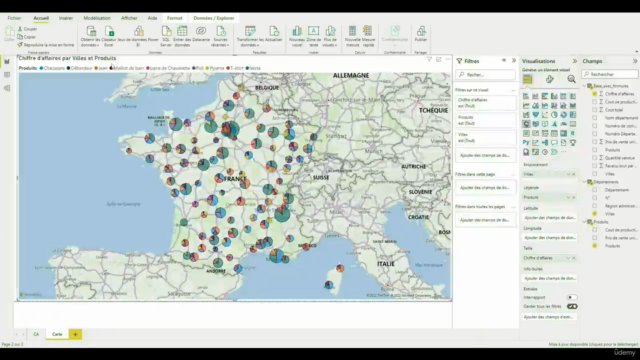Uncheck Villes under the Départements table
Viewport: 640px width, 360px height.
coord(595,214)
